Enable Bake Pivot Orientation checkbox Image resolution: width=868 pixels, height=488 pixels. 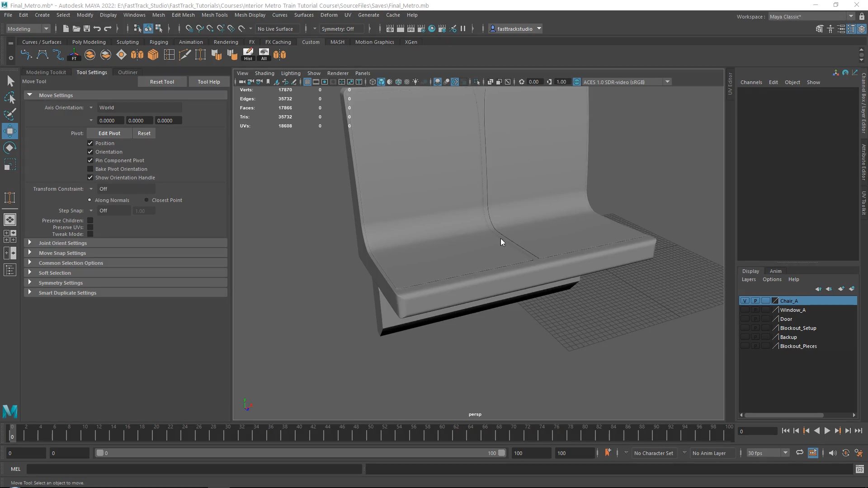(x=90, y=169)
